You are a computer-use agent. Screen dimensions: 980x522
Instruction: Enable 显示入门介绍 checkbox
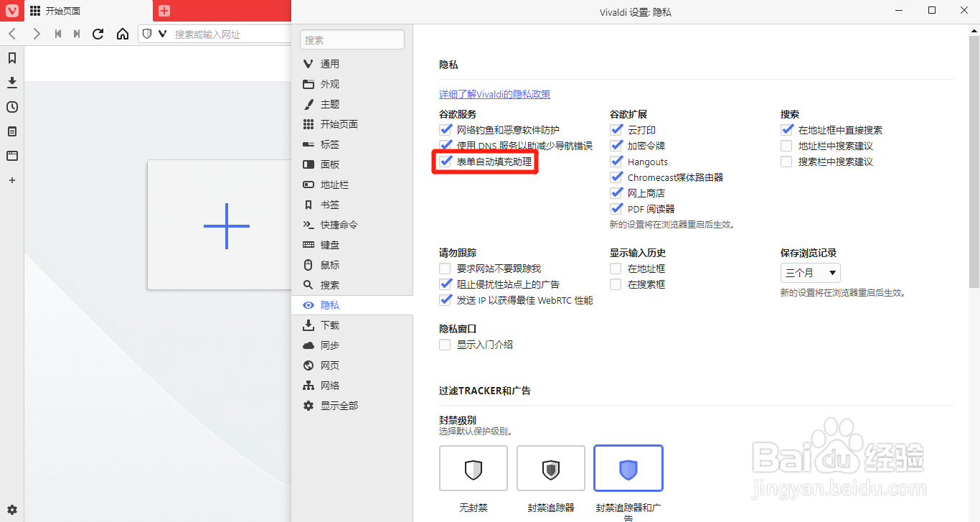(446, 345)
